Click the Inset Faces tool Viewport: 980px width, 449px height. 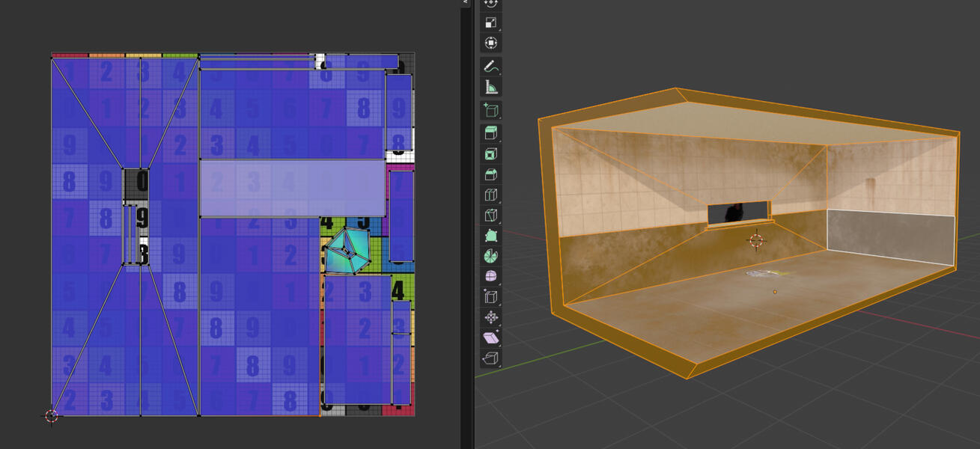[490, 154]
